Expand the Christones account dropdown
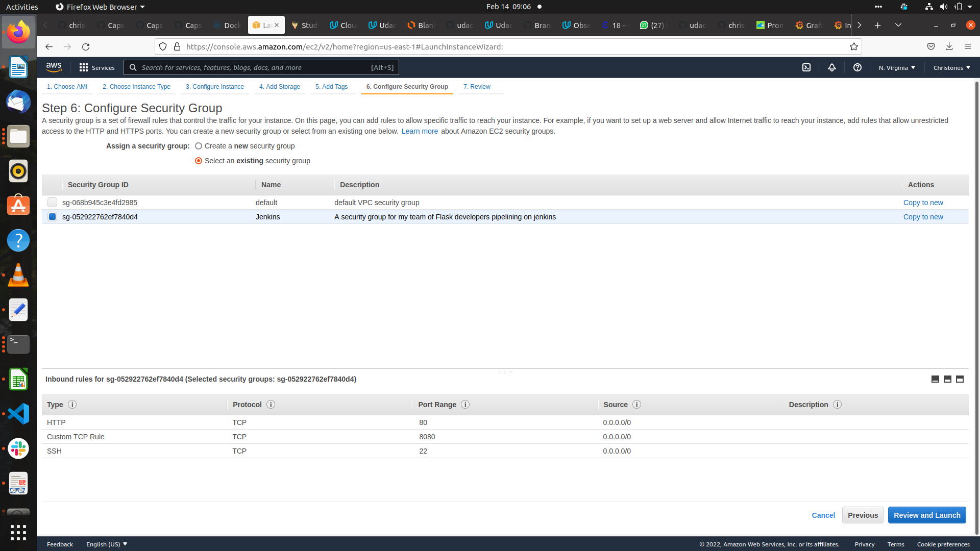 coord(952,67)
